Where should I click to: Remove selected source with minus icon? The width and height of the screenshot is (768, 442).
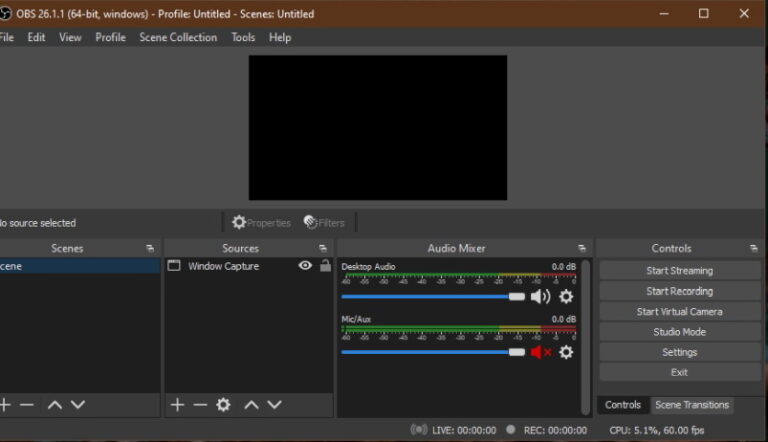point(200,405)
